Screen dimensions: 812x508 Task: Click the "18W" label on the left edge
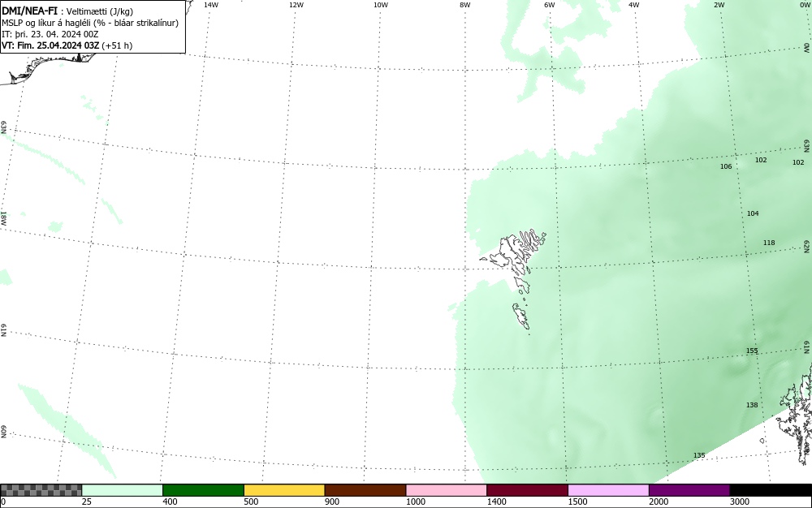(x=3, y=217)
